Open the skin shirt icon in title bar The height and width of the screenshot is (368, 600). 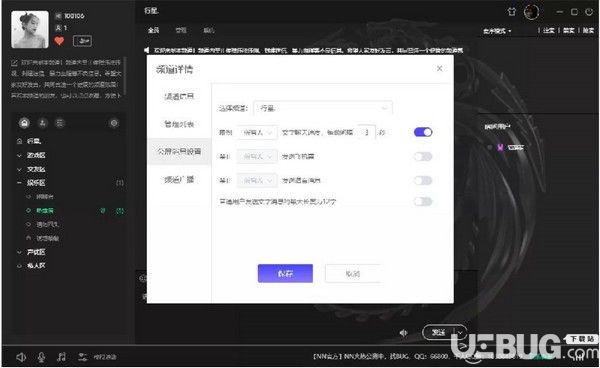click(512, 12)
